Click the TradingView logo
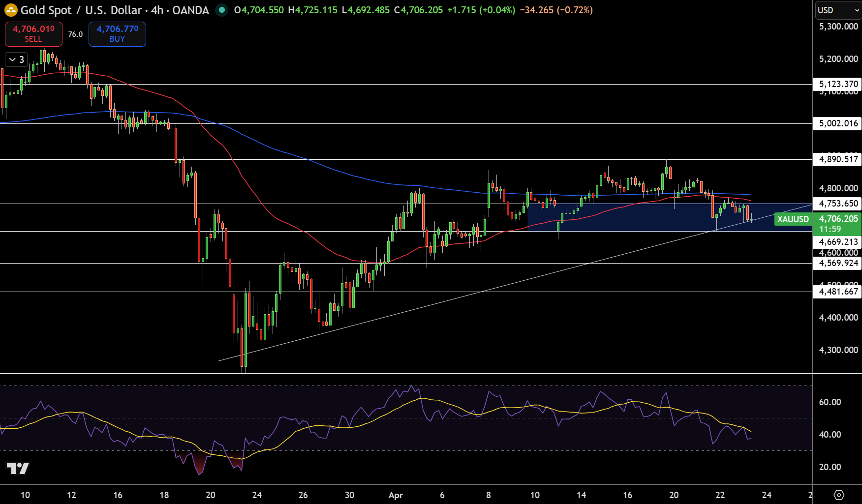Viewport: 862px width, 504px height. pyautogui.click(x=18, y=468)
